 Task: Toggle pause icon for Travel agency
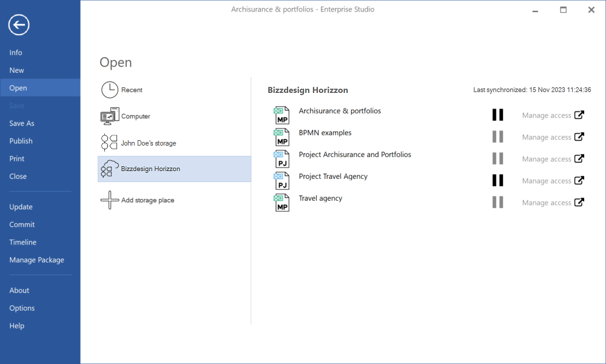point(497,203)
